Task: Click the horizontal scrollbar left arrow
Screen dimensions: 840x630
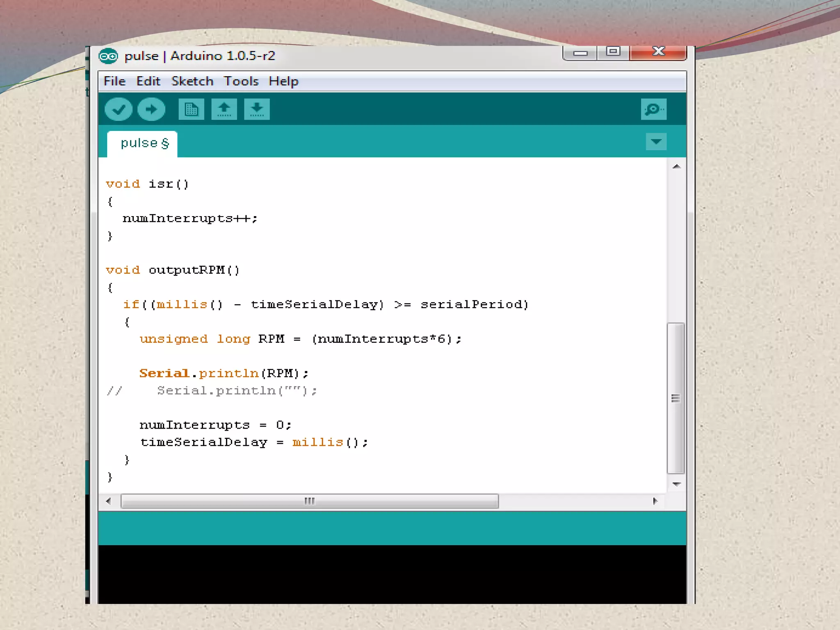Action: pyautogui.click(x=108, y=501)
